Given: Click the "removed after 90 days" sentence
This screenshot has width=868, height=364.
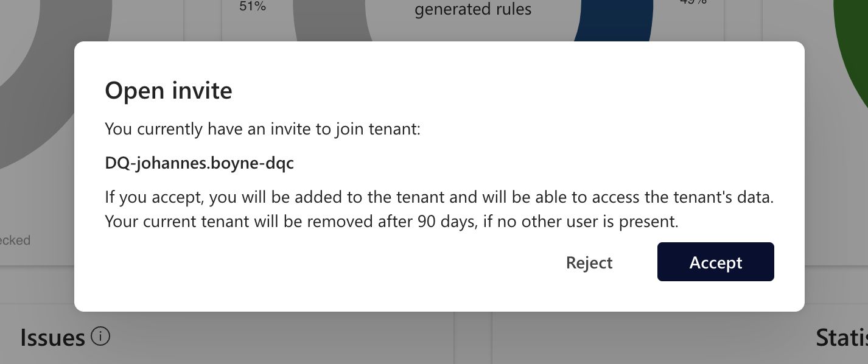Looking at the screenshot, I should tap(391, 221).
